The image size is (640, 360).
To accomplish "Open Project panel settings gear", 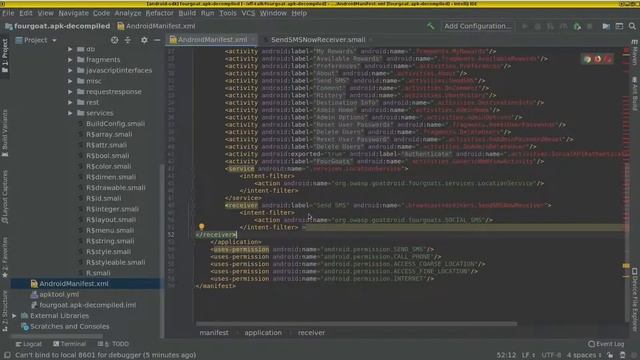I will 144,40.
